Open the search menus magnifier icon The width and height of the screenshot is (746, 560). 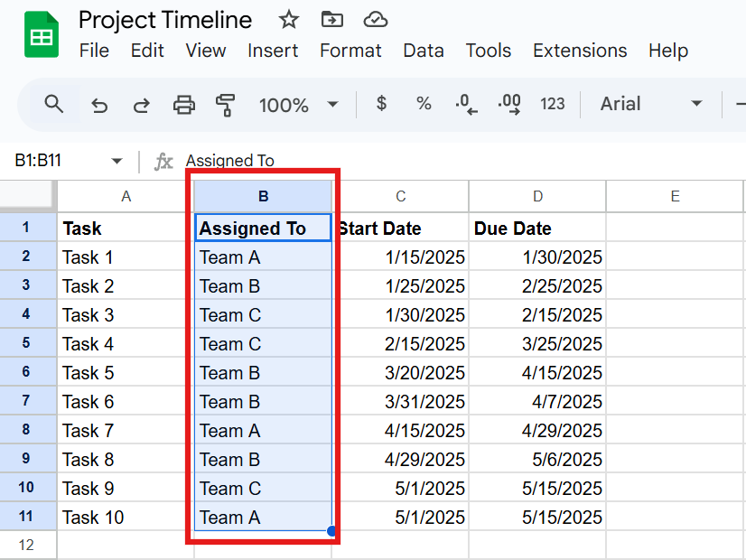tap(54, 105)
